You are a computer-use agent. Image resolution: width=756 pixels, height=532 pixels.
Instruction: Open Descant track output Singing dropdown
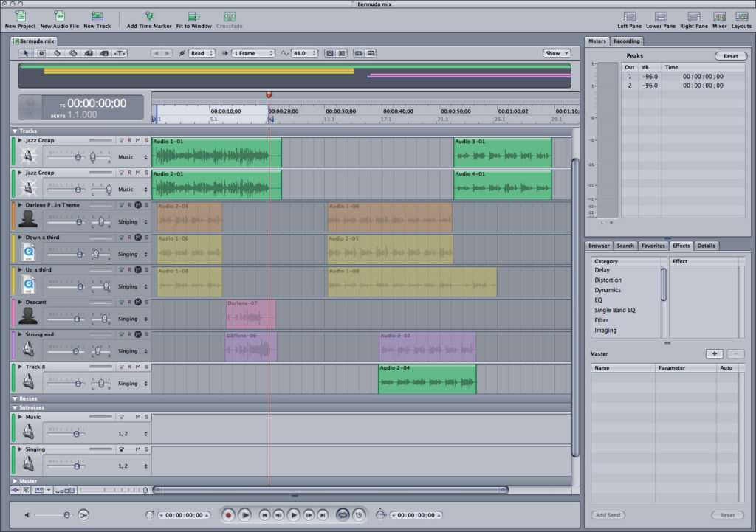pos(133,319)
